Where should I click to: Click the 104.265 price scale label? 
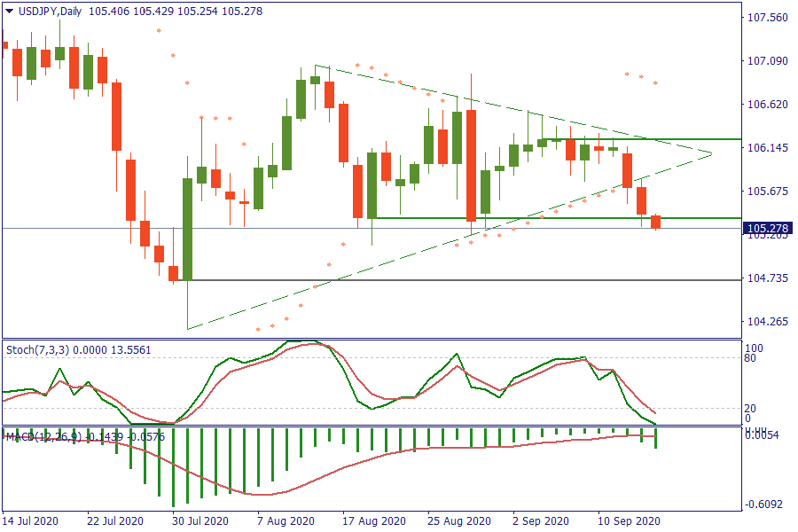tap(767, 321)
